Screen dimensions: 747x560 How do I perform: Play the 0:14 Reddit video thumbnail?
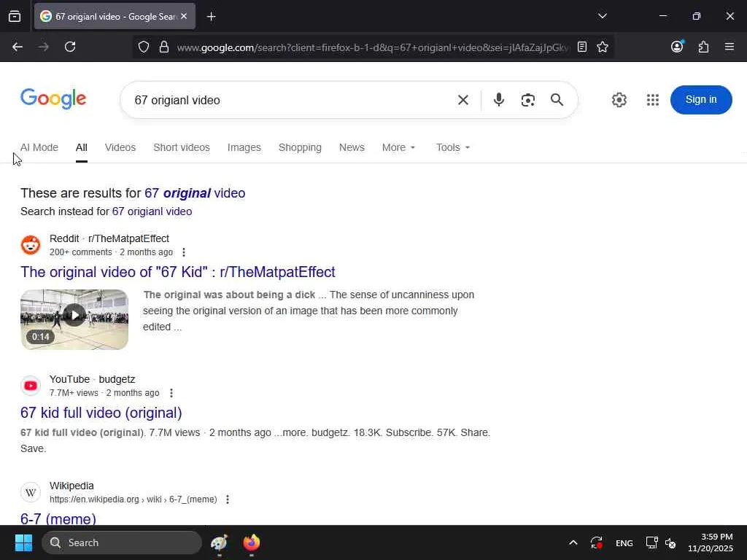[74, 319]
